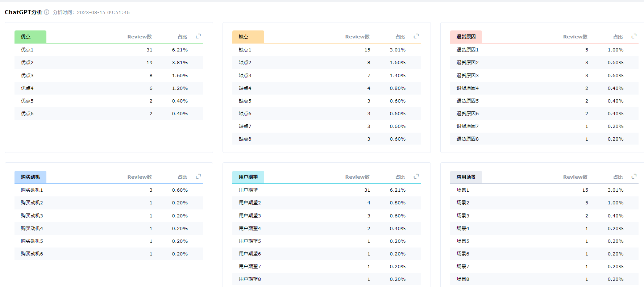The width and height of the screenshot is (644, 287).
Task: Click the 用户期望5 row label
Action: (x=250, y=241)
